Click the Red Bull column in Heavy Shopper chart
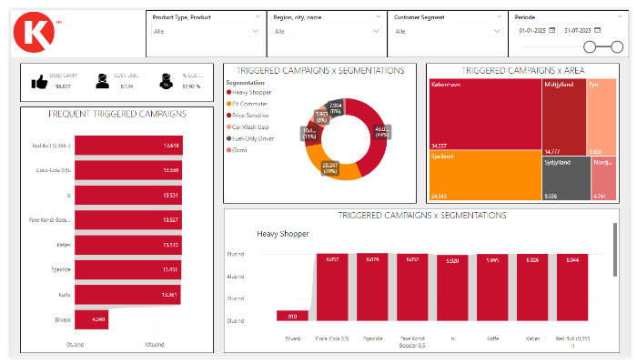The width and height of the screenshot is (637, 364). click(572, 288)
